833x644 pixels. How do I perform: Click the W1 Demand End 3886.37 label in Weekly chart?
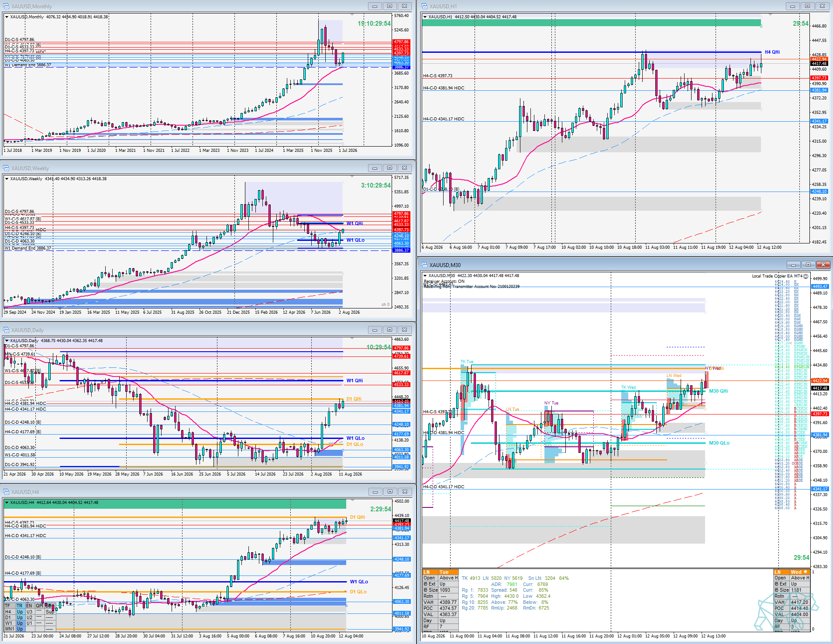(x=28, y=248)
